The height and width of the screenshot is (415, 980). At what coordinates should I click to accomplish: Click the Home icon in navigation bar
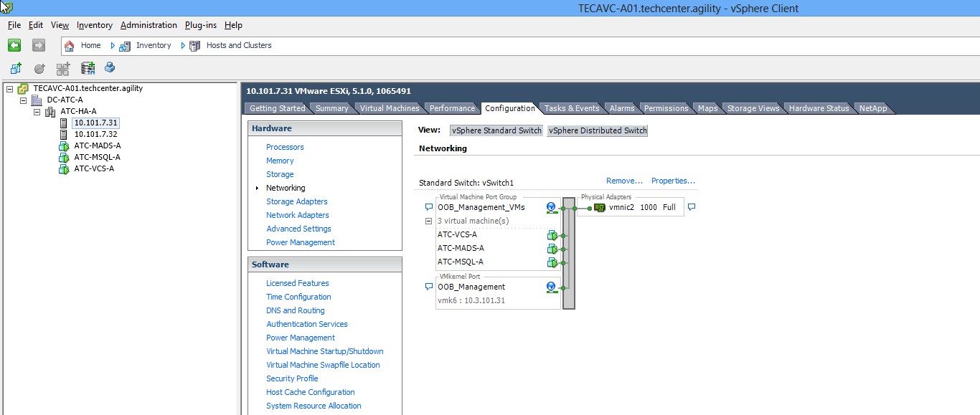(70, 45)
